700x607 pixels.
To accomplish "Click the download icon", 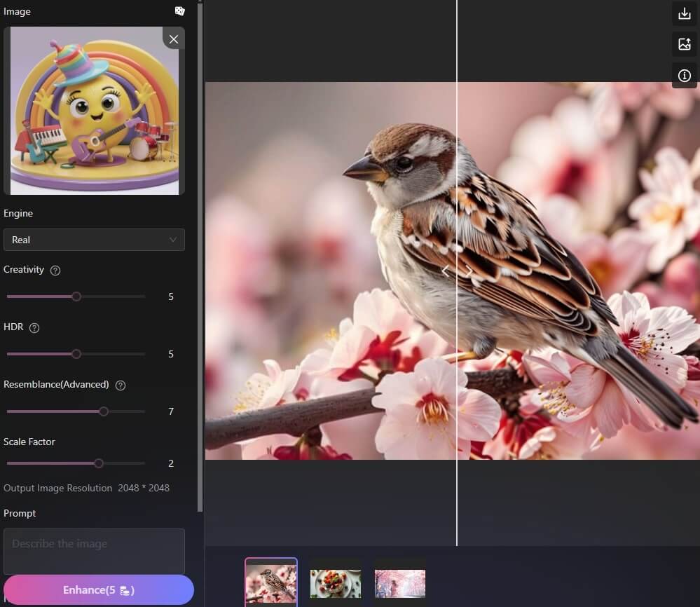I will 685,13.
